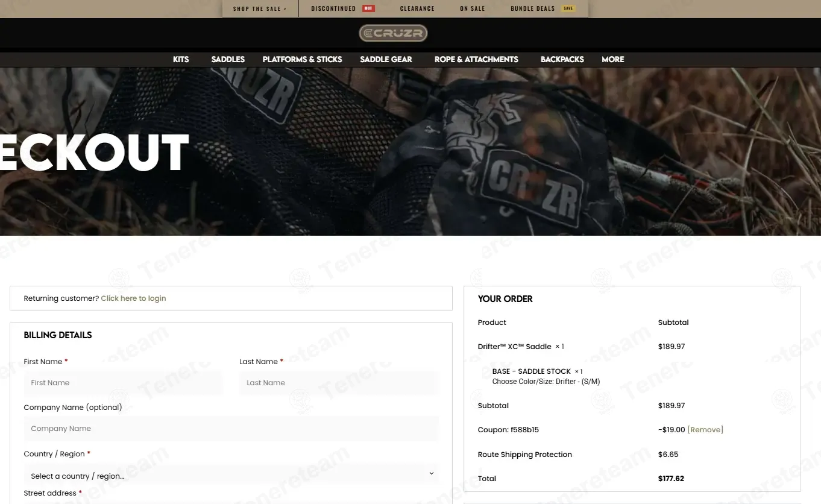Click the Drifter XC Saddle product name
Image resolution: width=821 pixels, height=504 pixels.
click(x=514, y=347)
